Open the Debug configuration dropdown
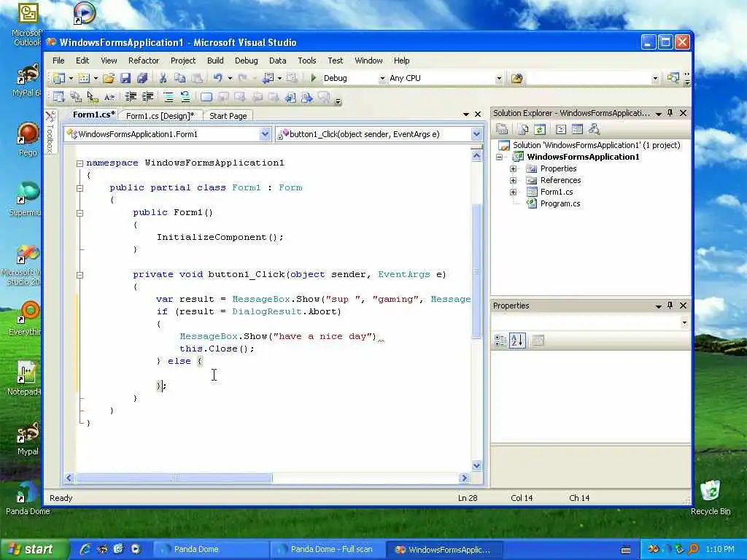747x560 pixels. [x=382, y=79]
